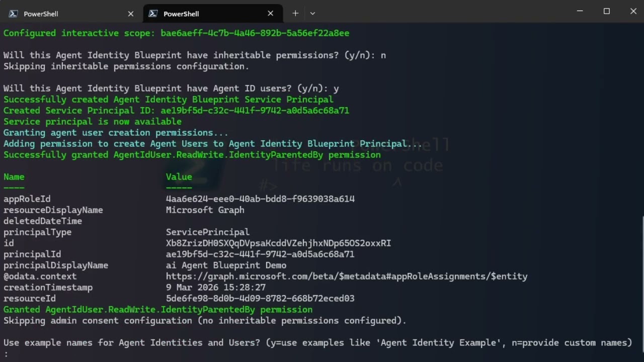The height and width of the screenshot is (362, 644).
Task: Open a new terminal tab with plus
Action: click(x=295, y=13)
